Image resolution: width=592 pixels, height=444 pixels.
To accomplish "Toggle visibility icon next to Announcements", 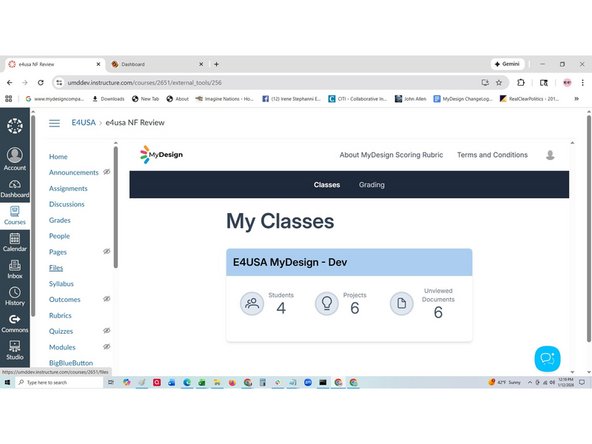I will (x=107, y=172).
